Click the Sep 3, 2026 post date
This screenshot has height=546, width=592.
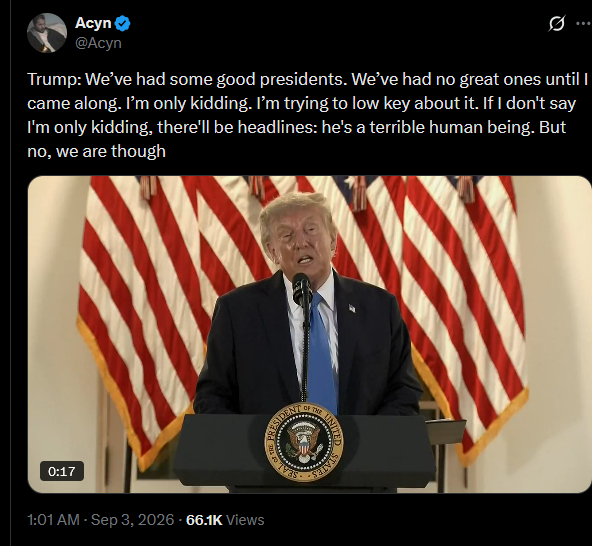(x=133, y=520)
